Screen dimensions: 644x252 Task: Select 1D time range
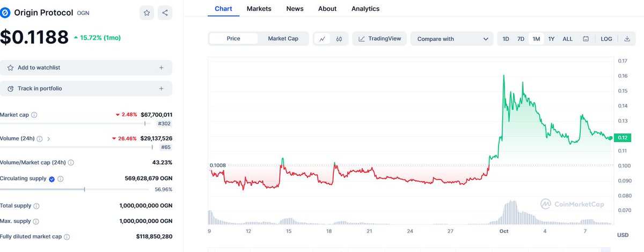click(506, 39)
